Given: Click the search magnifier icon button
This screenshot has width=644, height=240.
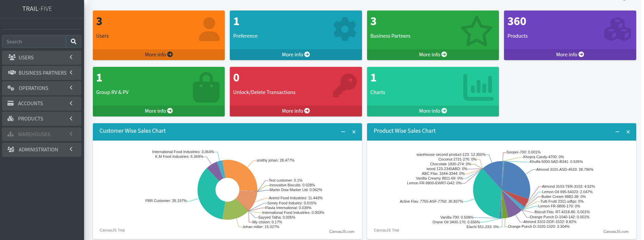Looking at the screenshot, I should [74, 41].
